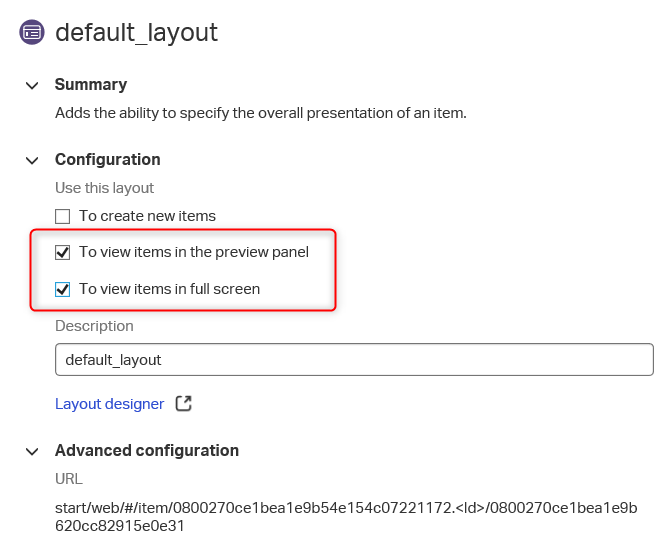The height and width of the screenshot is (558, 666).
Task: Collapse the Configuration section chevron
Action: tap(33, 160)
